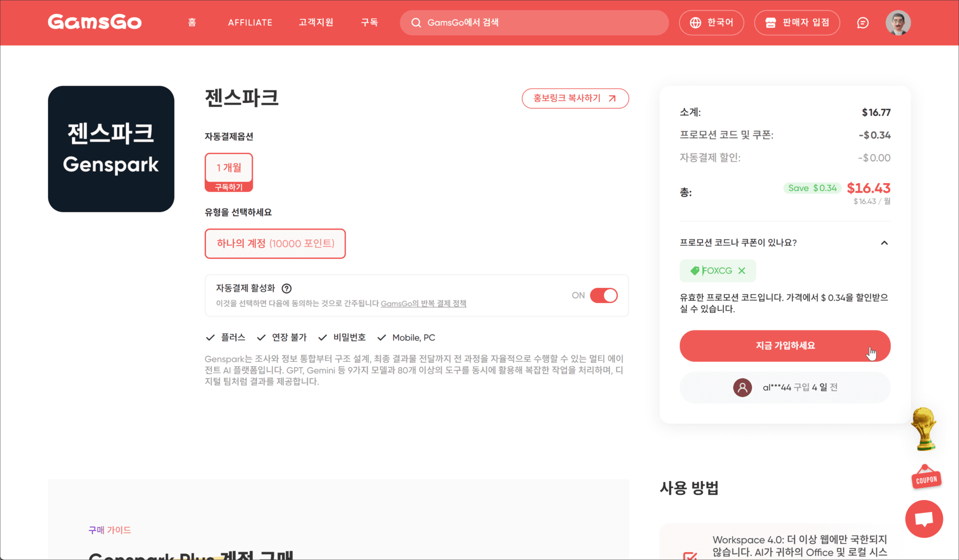The width and height of the screenshot is (959, 560).
Task: Click the Workspace 4.0 usage note
Action: 800,546
